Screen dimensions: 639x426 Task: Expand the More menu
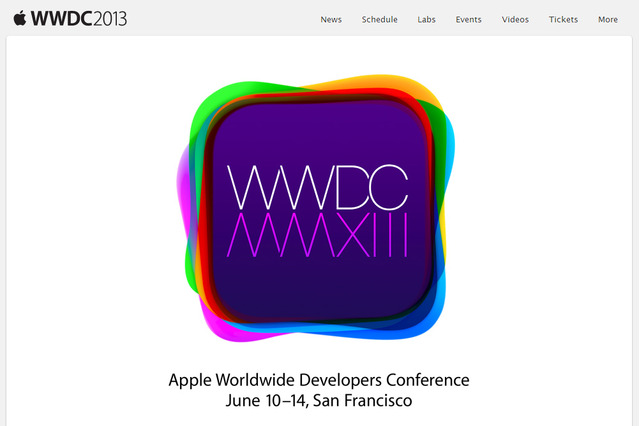[x=608, y=20]
